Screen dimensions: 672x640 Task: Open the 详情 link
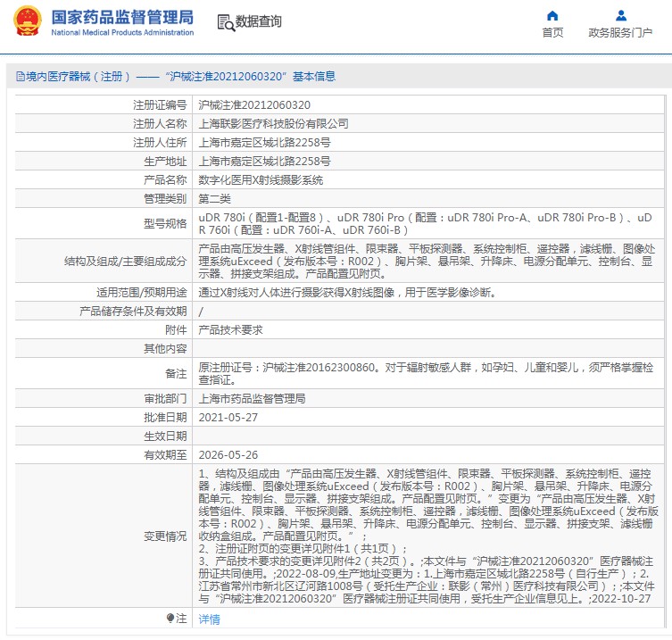pyautogui.click(x=209, y=619)
